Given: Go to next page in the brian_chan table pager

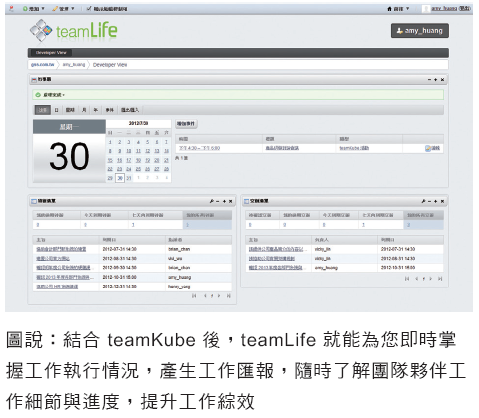Looking at the screenshot, I should coord(219,296).
